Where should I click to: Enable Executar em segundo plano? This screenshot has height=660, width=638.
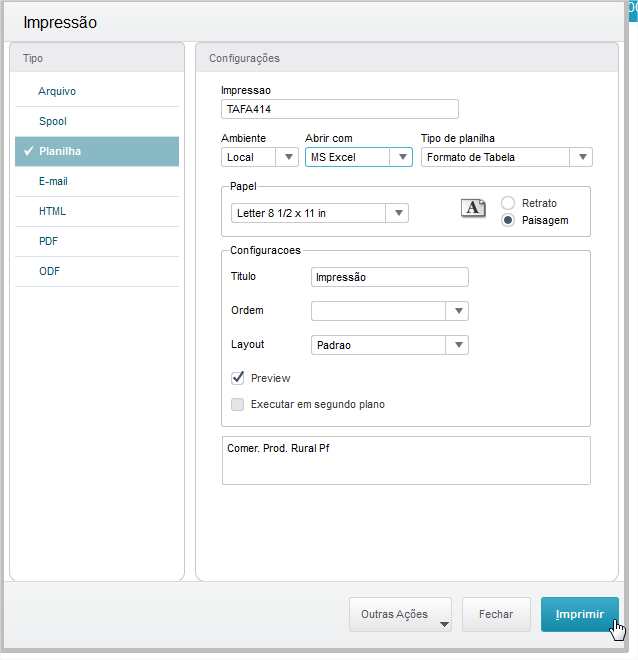click(238, 404)
